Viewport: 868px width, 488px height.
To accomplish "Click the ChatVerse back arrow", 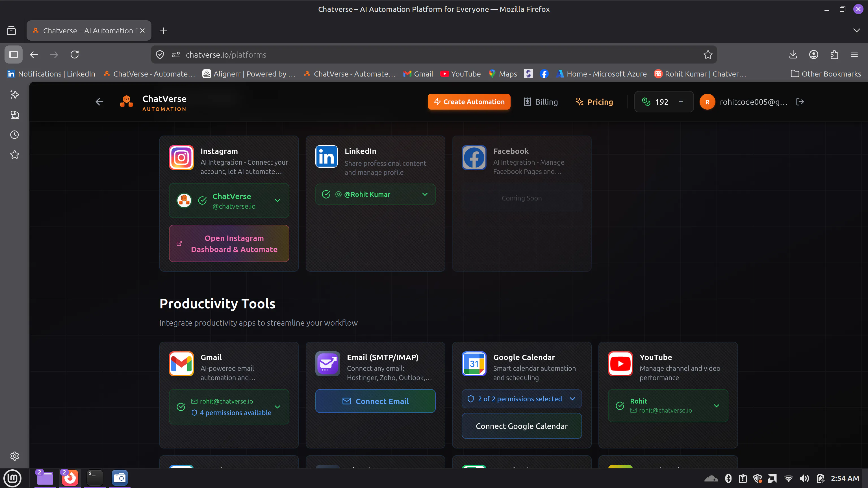I will pos(99,102).
